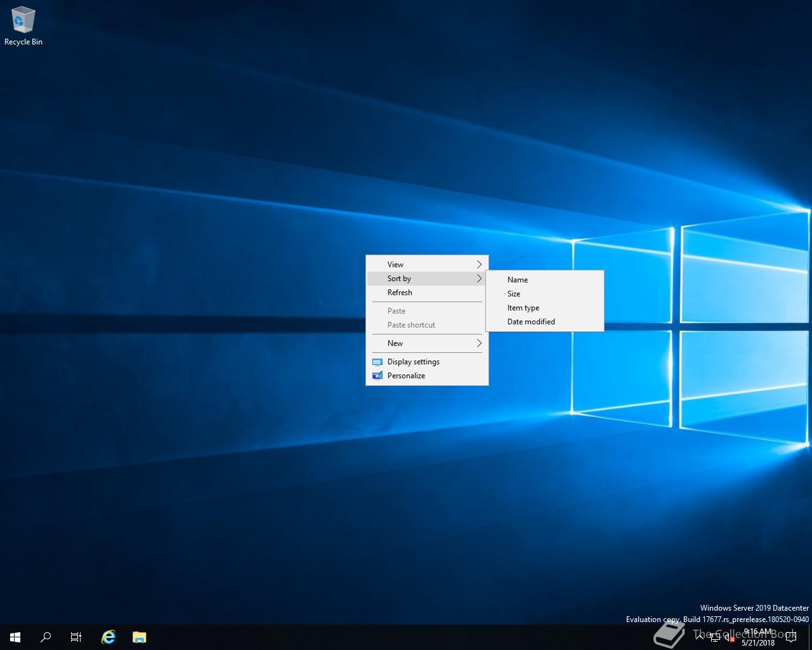Open the Recycle Bin desktop icon

[23, 27]
